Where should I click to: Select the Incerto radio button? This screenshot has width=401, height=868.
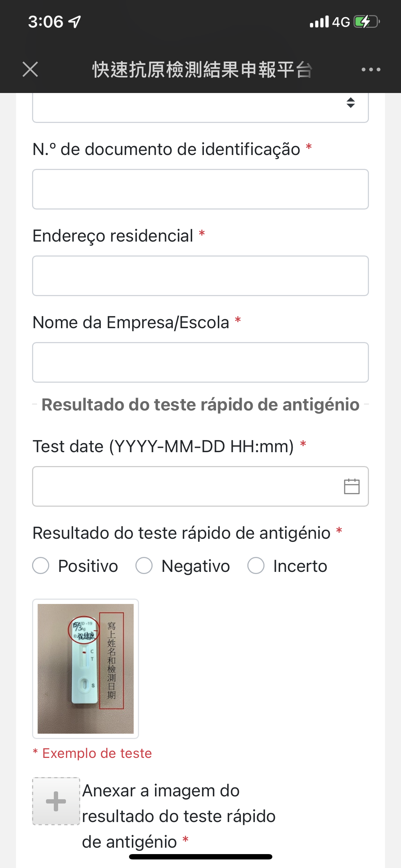coord(256,565)
